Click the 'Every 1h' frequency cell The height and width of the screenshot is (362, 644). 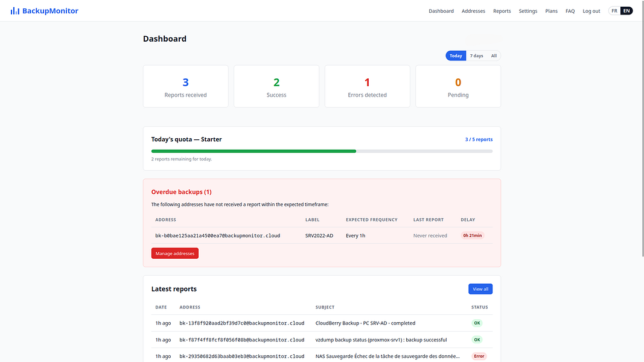[355, 235]
